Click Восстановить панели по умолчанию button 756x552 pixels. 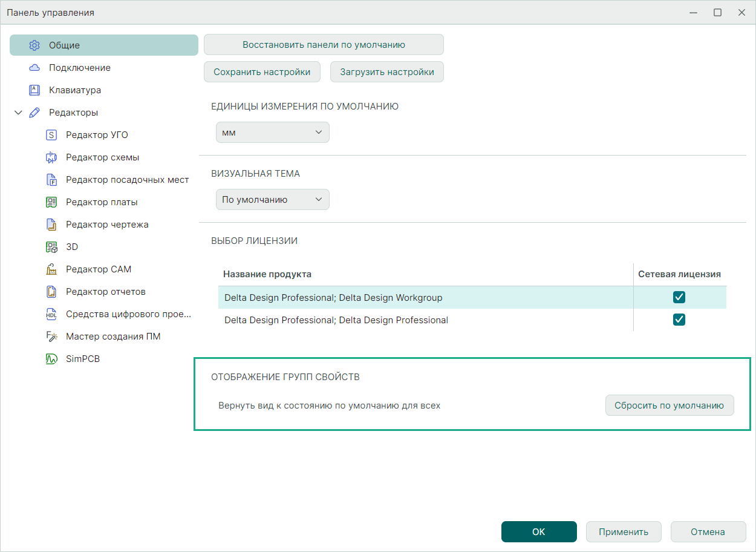324,45
